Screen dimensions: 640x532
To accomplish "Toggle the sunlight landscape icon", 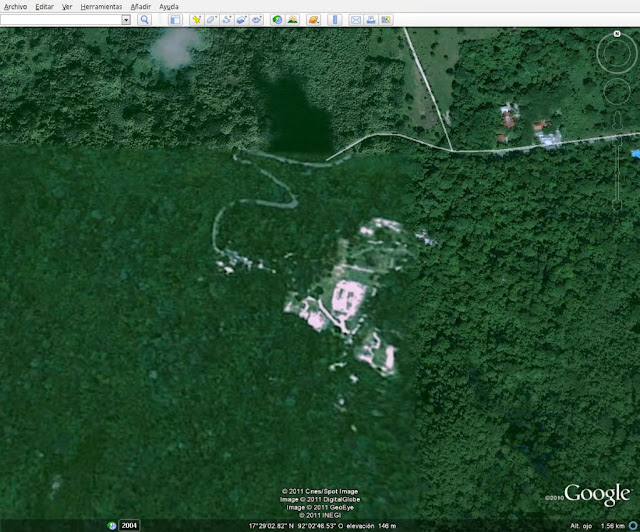I will (x=293, y=20).
